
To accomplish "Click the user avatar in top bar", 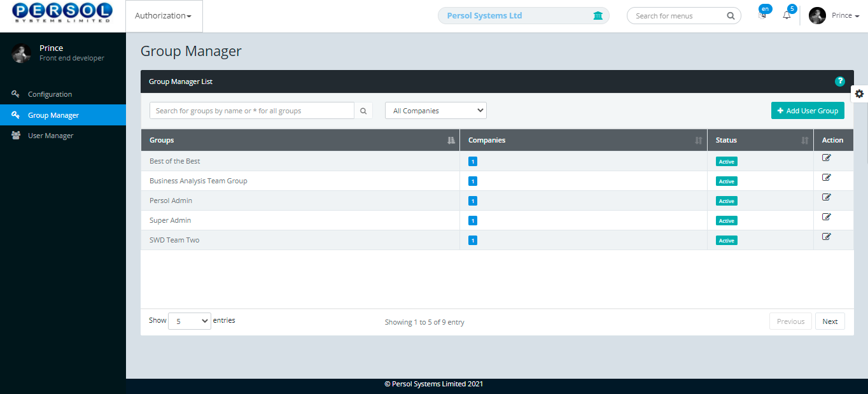I will (x=817, y=16).
